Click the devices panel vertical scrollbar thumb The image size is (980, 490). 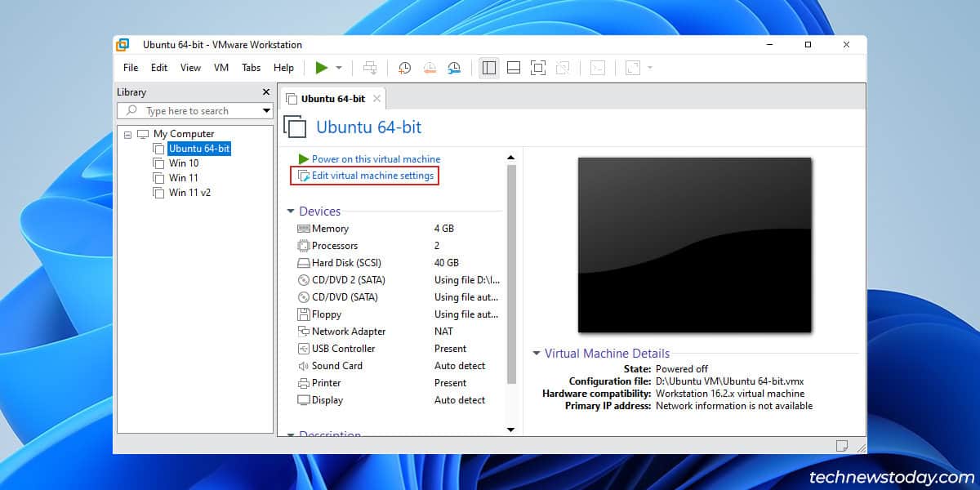coord(511,274)
